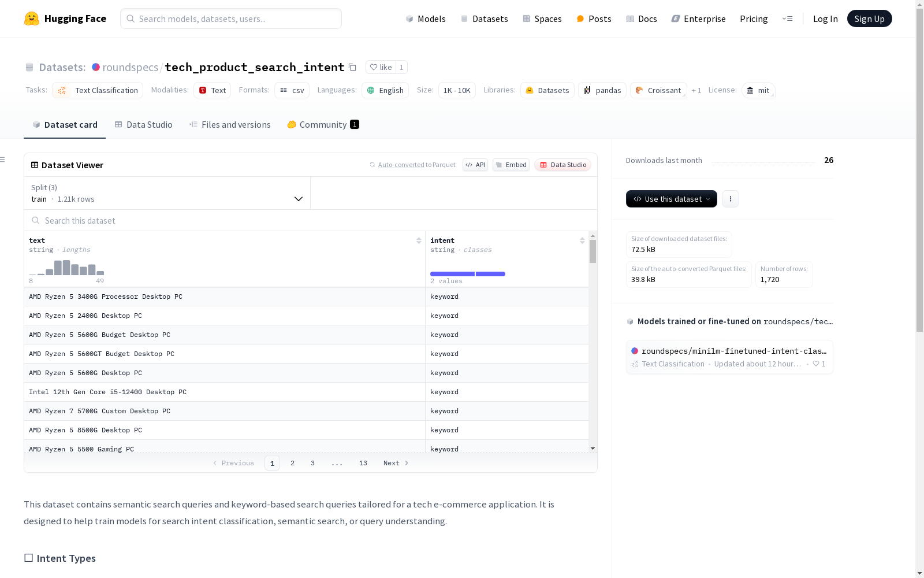Switch to the Dataset card tab
Screen dimensions: 924x578
pyautogui.click(x=65, y=125)
